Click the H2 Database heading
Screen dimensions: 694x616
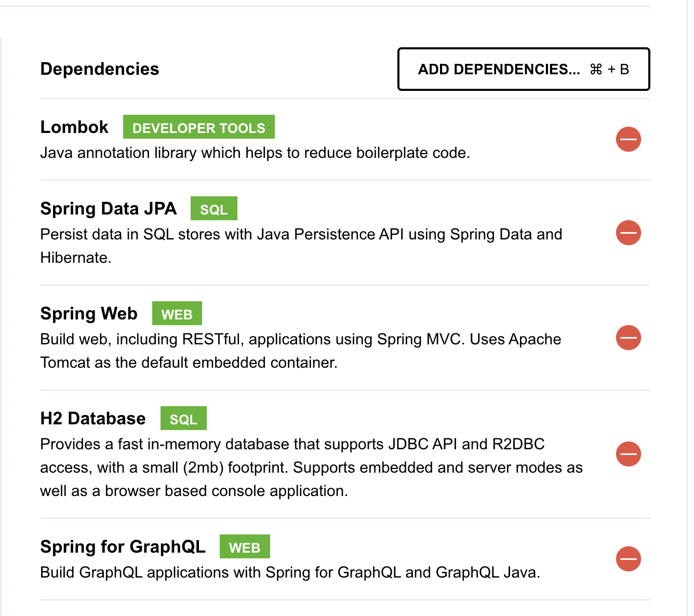click(93, 418)
